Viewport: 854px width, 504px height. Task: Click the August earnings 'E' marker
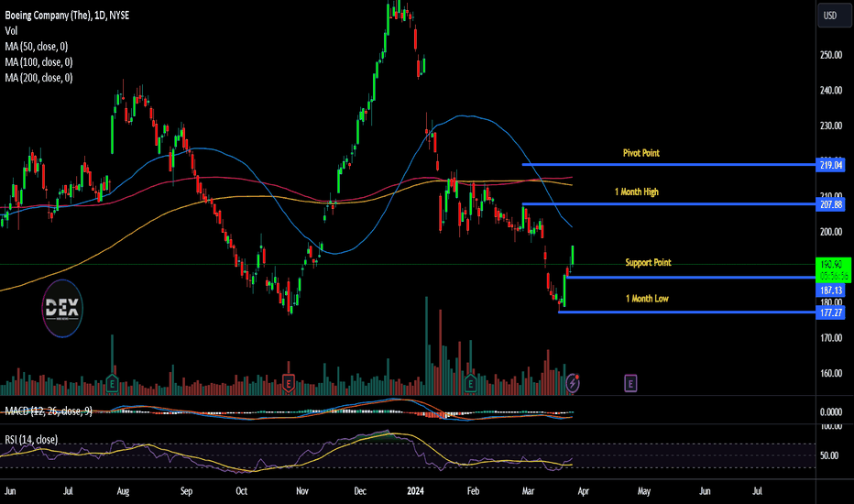(x=112, y=384)
